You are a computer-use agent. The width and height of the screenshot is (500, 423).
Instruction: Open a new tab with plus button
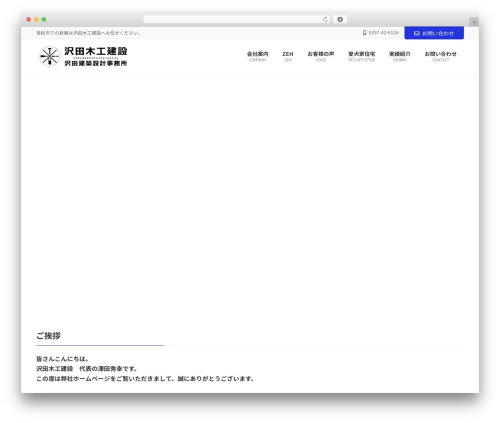coord(474,22)
